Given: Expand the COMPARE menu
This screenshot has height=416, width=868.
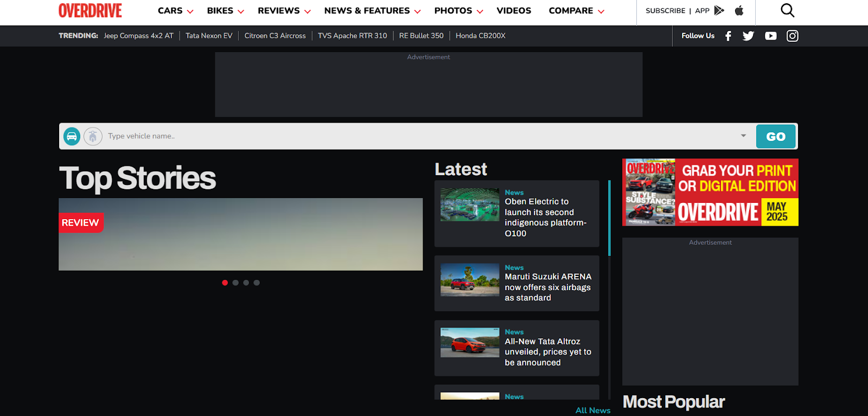Looking at the screenshot, I should (576, 11).
